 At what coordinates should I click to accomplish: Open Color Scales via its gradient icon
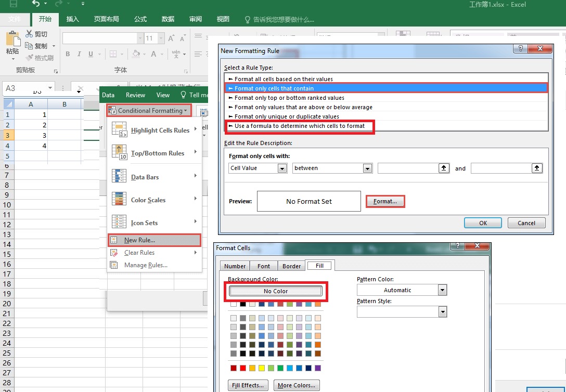(x=119, y=199)
